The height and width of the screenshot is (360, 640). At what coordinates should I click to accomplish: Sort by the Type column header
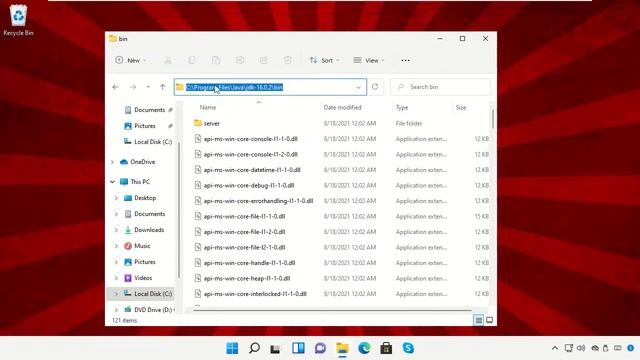pos(402,107)
